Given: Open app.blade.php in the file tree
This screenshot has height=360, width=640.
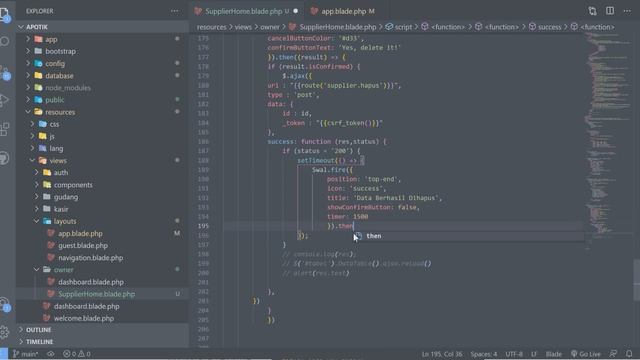Looking at the screenshot, I should pos(102,233).
